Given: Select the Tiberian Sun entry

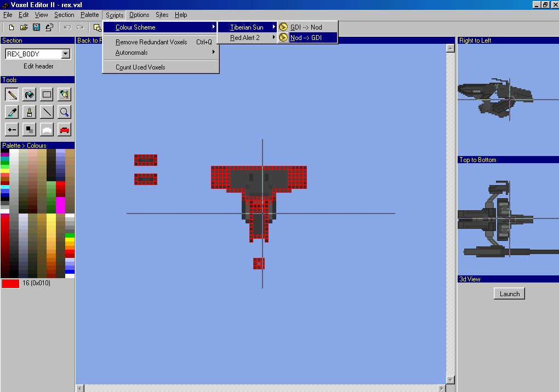Looking at the screenshot, I should (247, 27).
